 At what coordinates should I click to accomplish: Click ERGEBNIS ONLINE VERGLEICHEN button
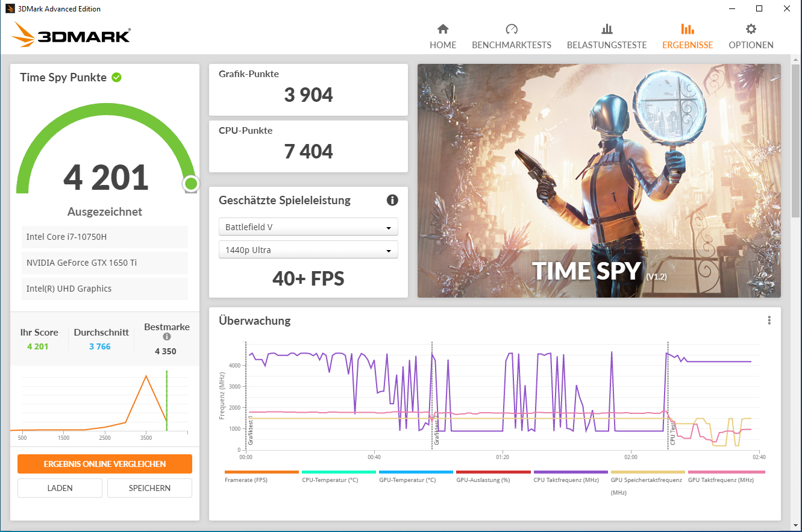click(x=105, y=464)
